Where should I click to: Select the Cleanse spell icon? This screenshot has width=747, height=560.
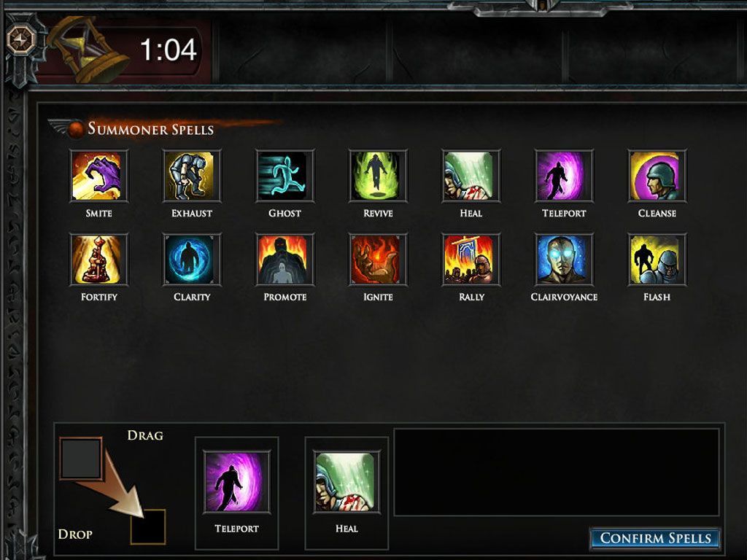click(x=657, y=176)
